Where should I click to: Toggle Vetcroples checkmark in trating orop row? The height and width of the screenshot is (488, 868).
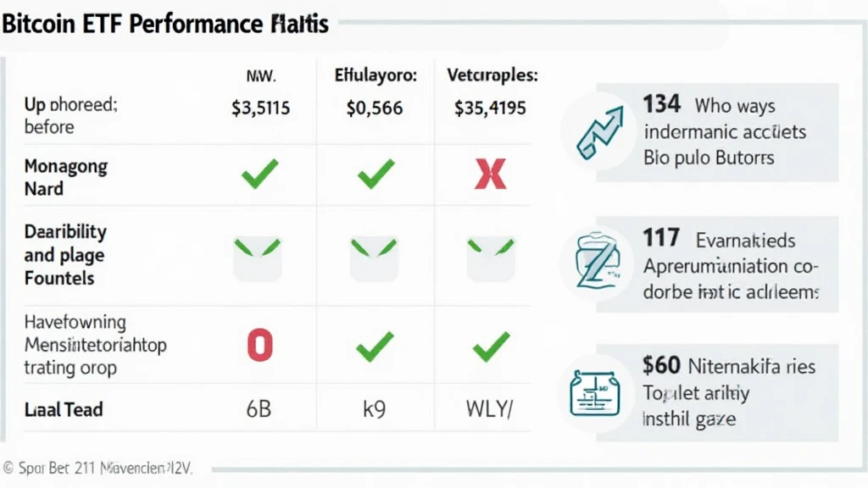point(490,345)
